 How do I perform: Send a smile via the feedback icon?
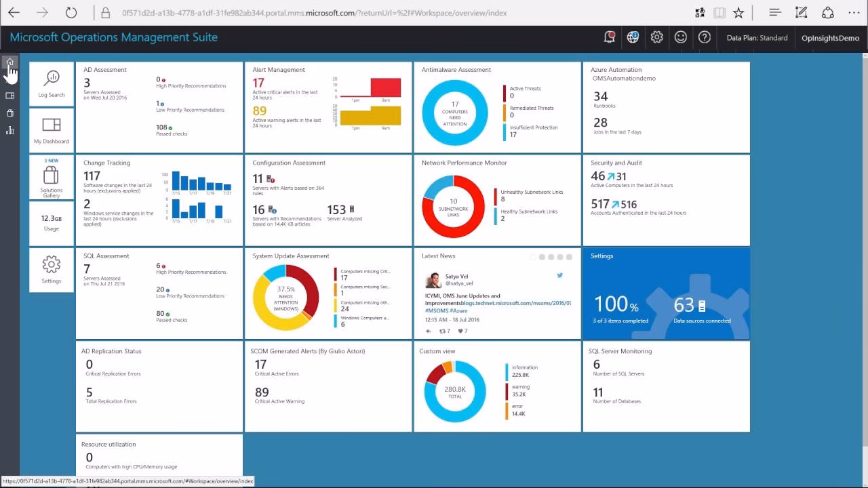(680, 37)
